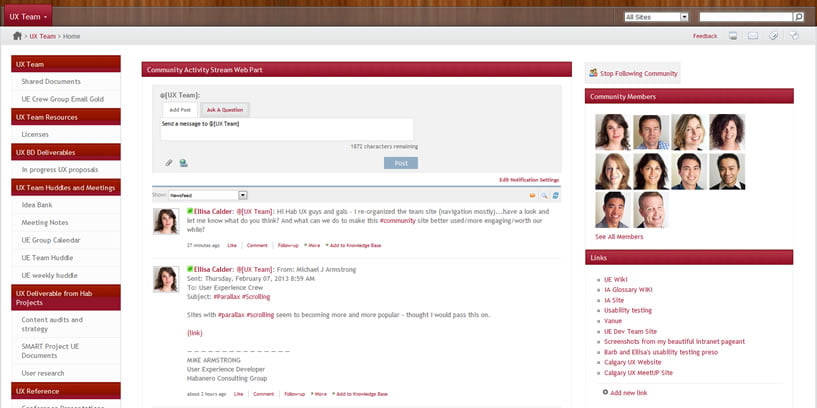The height and width of the screenshot is (408, 817).
Task: Open Usability testing link
Action: [627, 311]
